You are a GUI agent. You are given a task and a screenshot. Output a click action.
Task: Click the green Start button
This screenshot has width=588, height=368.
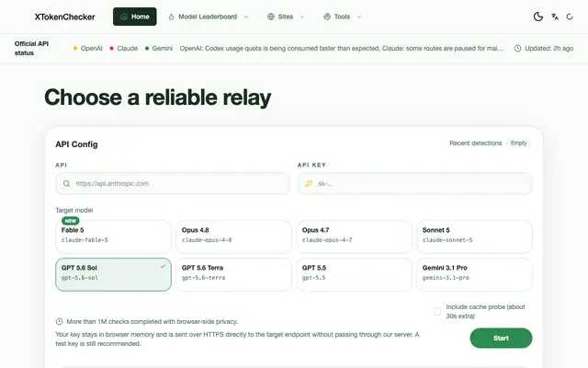[501, 338]
